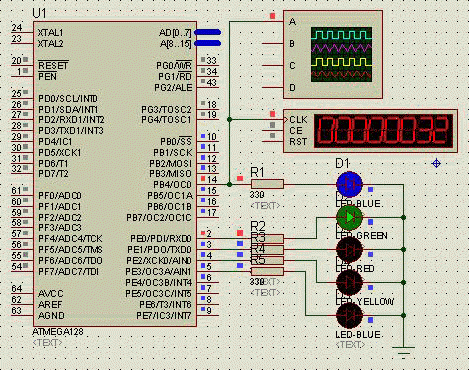Click the AD[0..7] blue bus terminal

[x=207, y=32]
